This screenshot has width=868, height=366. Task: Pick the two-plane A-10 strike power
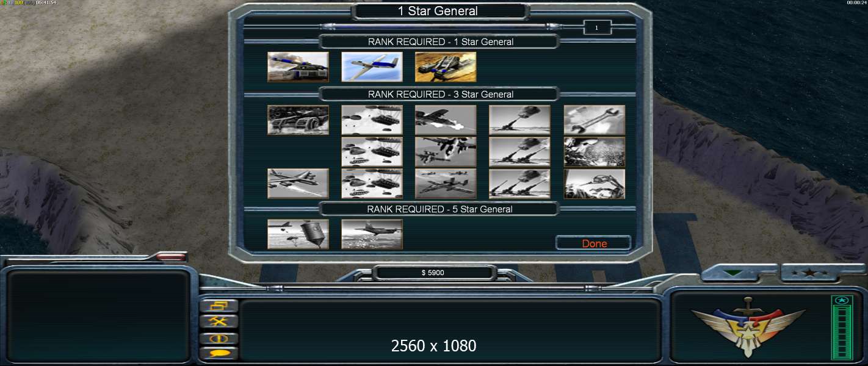446,152
